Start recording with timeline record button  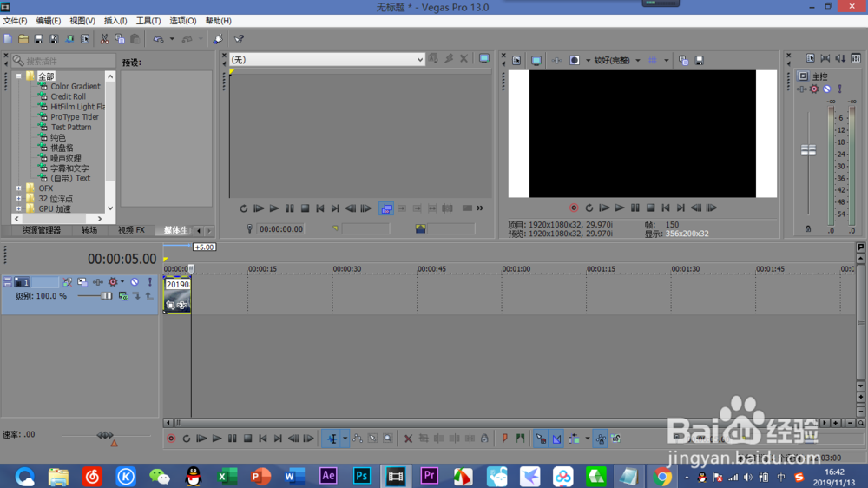point(171,439)
